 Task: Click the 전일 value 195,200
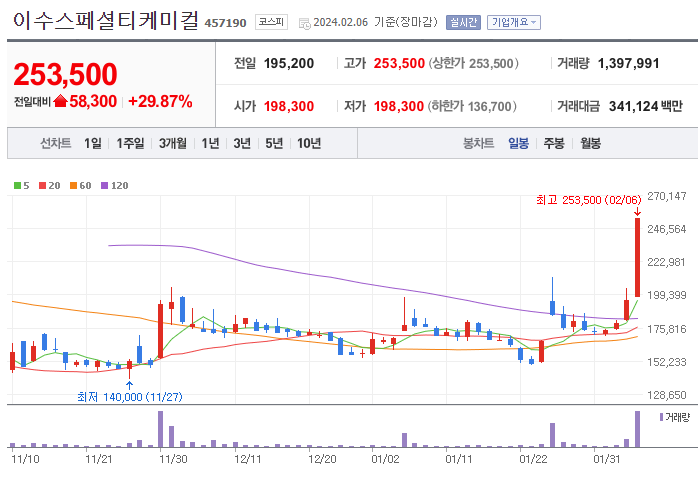[289, 63]
